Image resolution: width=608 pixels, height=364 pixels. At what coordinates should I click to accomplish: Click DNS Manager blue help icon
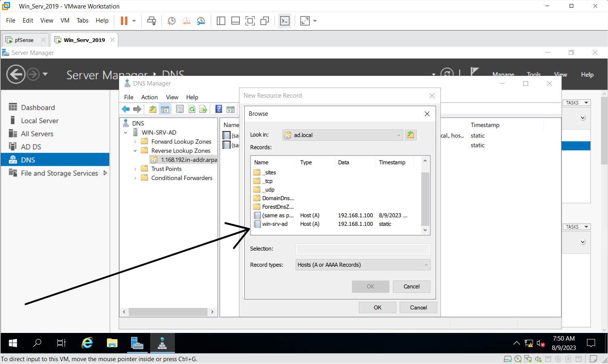pyautogui.click(x=219, y=109)
